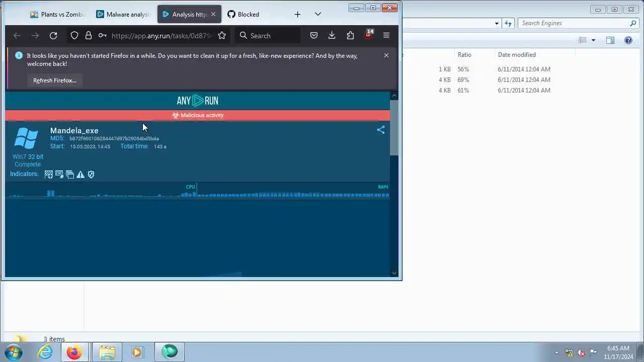Click the CPU graph label
This screenshot has height=362, width=644.
click(x=190, y=187)
